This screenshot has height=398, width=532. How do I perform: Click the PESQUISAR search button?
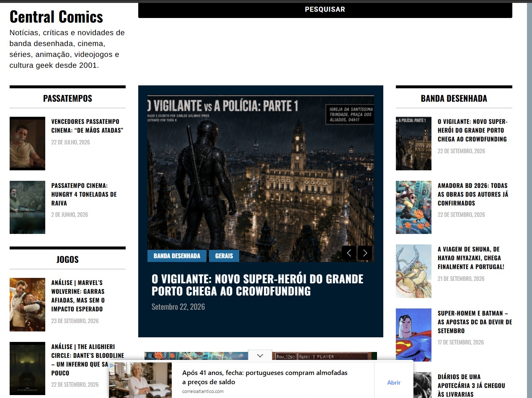tap(325, 9)
